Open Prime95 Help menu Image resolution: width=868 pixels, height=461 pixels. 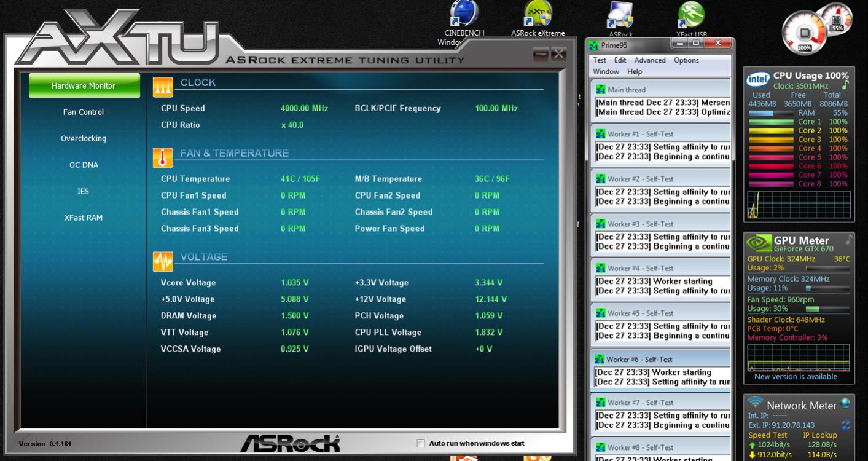(x=634, y=71)
